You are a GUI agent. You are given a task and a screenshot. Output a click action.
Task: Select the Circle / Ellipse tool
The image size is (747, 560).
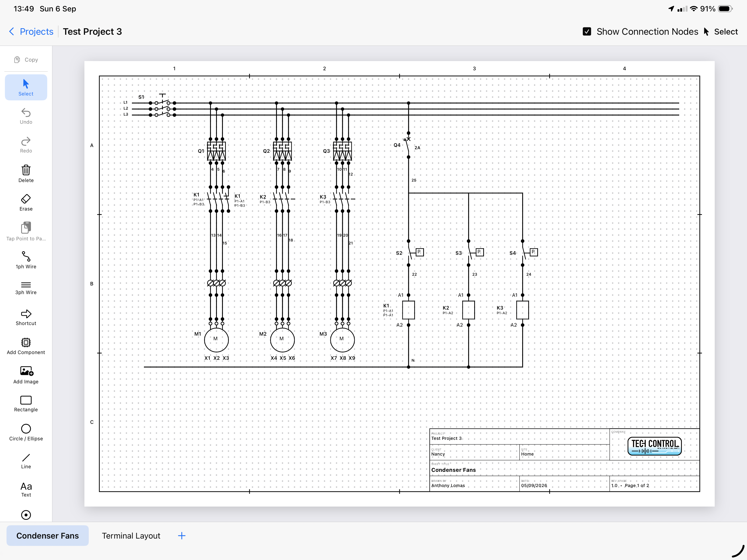click(x=26, y=433)
